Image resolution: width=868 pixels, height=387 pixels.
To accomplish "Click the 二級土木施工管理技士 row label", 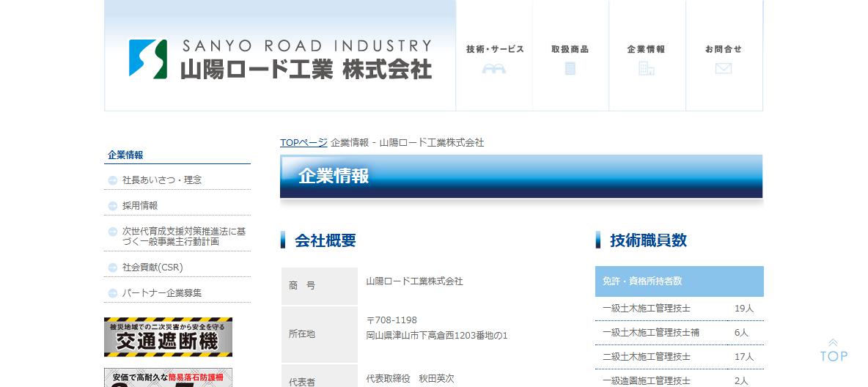I will pyautogui.click(x=646, y=356).
